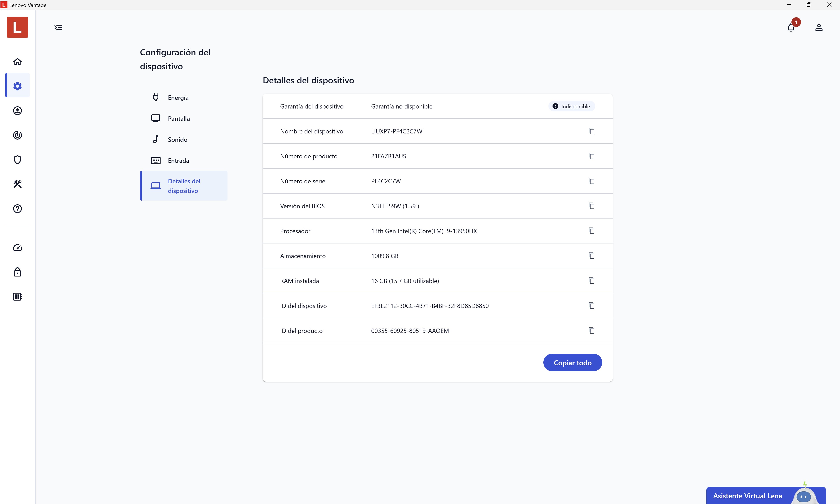Open the security shield icon
This screenshot has height=504, width=840.
tap(17, 160)
